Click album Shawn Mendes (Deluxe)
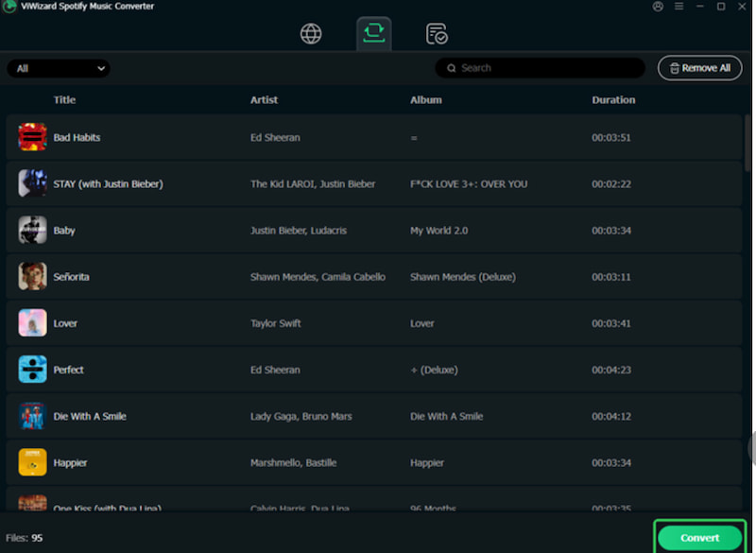756x553 pixels. 463,277
